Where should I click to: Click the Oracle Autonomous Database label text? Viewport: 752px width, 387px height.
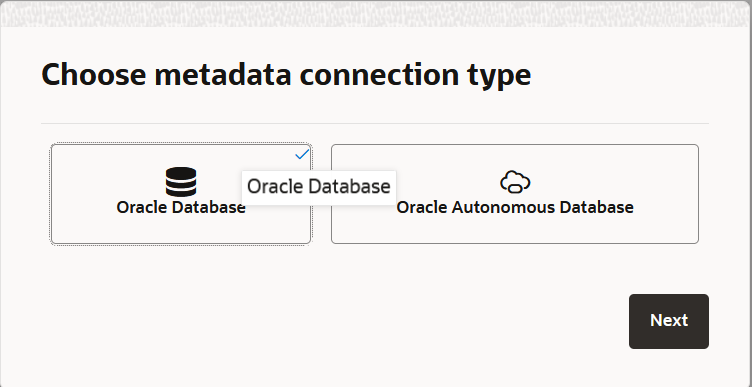515,208
